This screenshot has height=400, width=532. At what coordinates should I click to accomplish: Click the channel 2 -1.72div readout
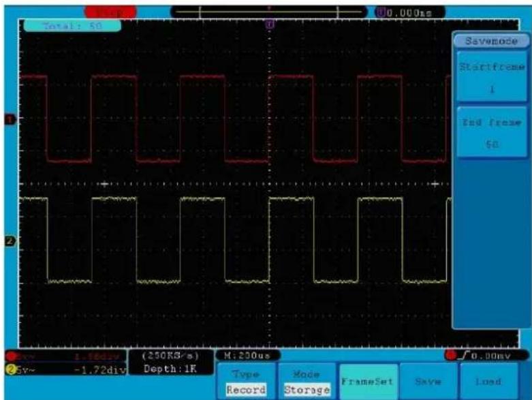tap(100, 370)
